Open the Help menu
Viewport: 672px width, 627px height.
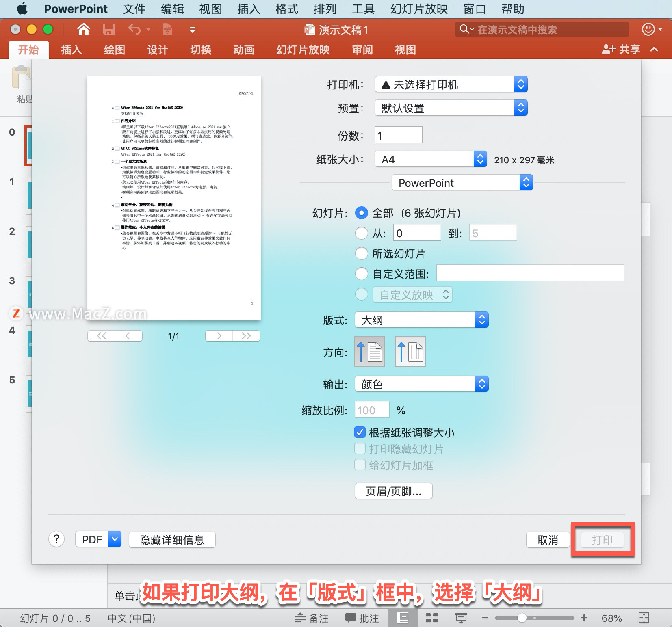(x=513, y=9)
